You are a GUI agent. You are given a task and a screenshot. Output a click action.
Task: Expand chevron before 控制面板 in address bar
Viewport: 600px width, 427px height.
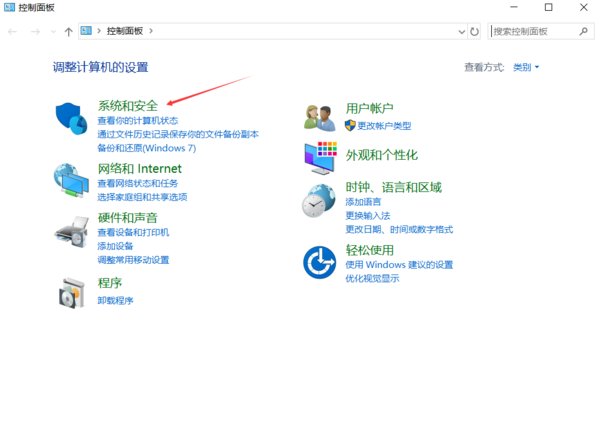(x=99, y=31)
